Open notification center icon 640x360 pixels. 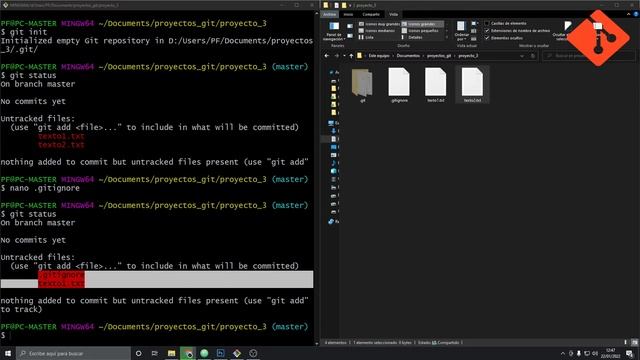(x=629, y=353)
